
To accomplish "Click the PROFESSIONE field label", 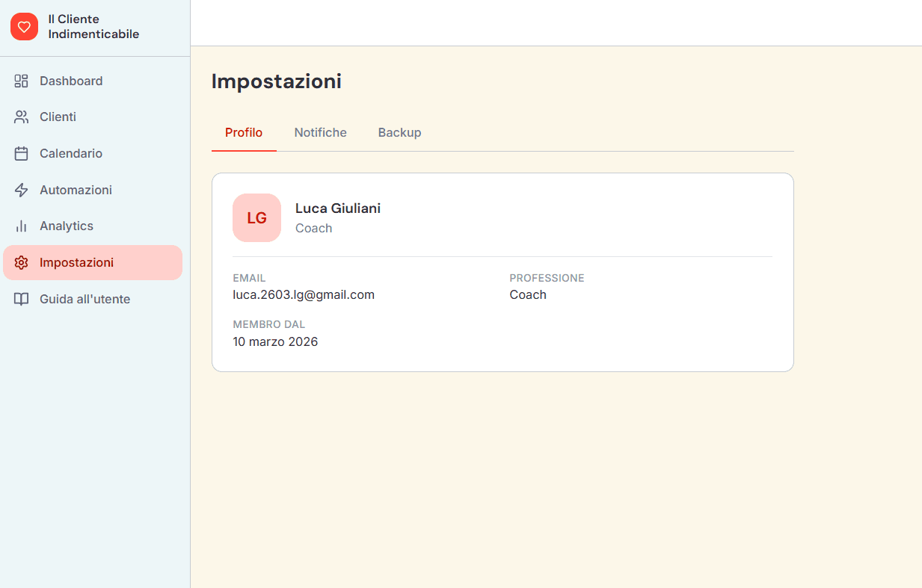I will (x=547, y=278).
